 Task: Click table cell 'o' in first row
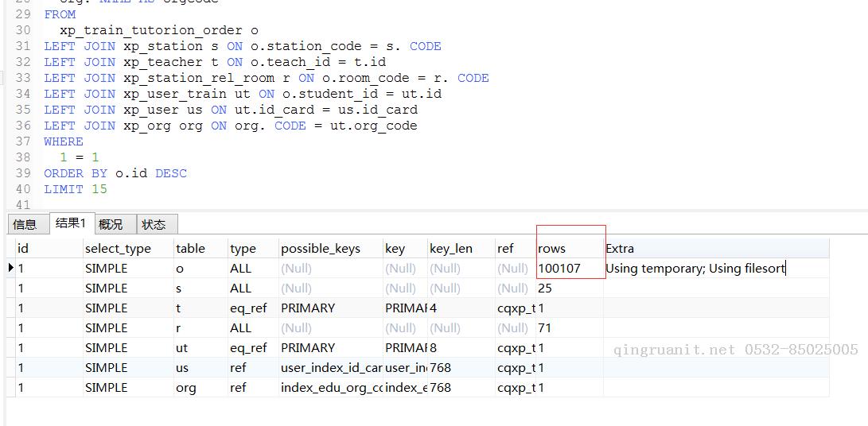tap(200, 269)
